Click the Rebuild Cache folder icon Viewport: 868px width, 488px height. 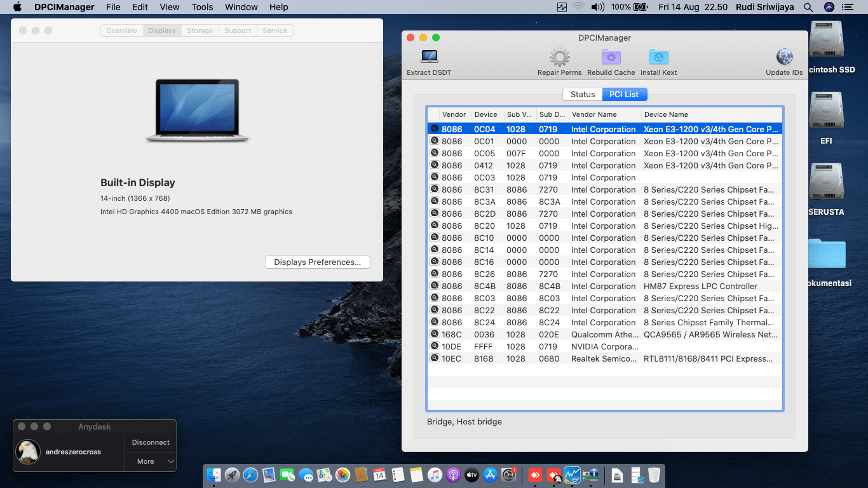click(x=611, y=57)
